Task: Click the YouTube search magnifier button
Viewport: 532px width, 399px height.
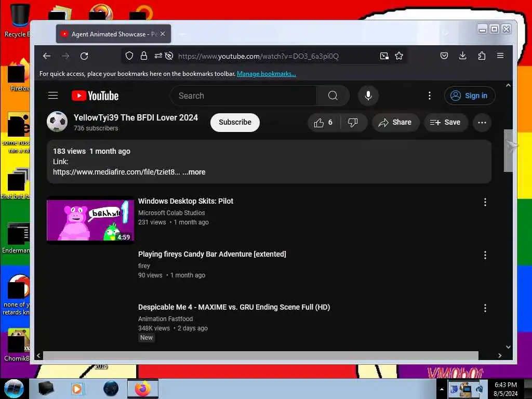Action: (333, 96)
